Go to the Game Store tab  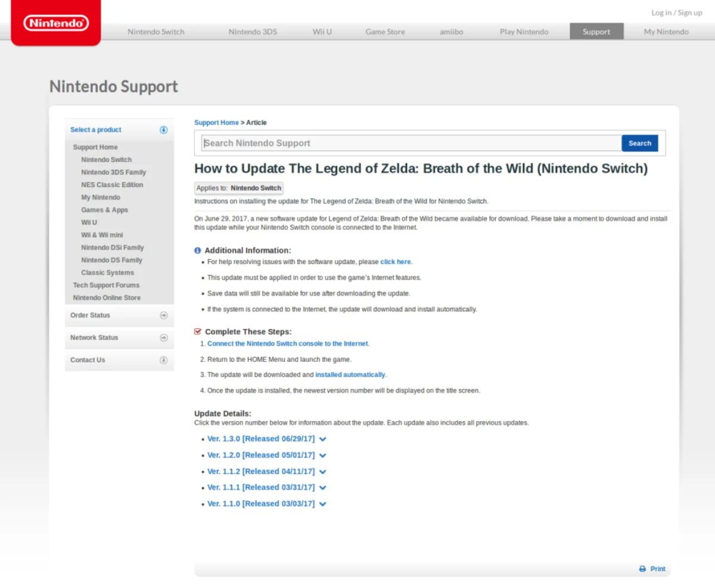pos(385,32)
